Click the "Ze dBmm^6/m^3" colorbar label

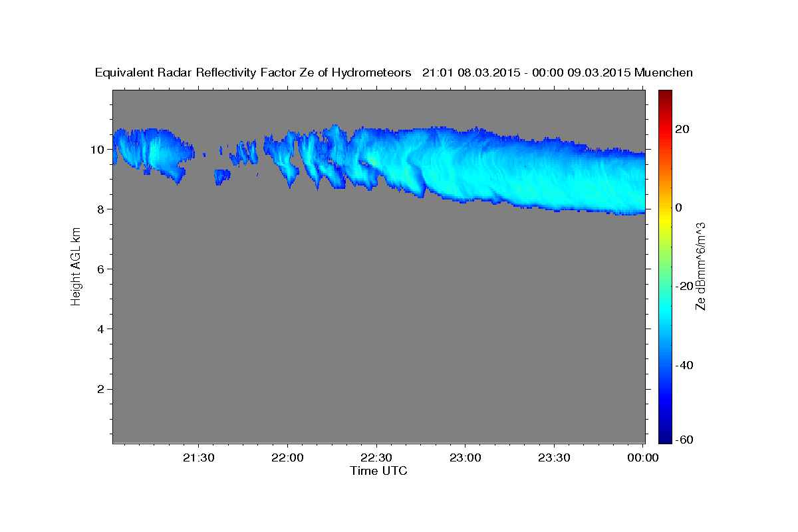pos(700,266)
